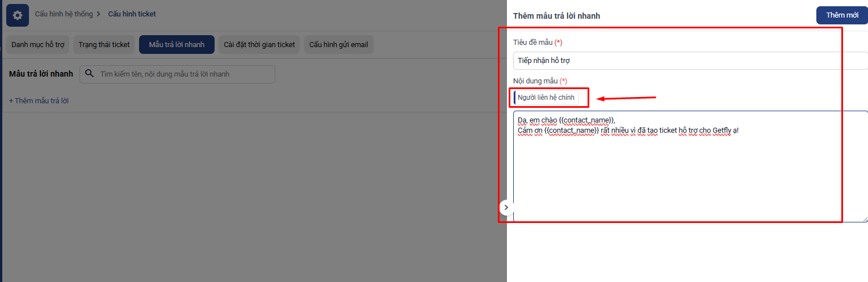
Task: Switch to Danh mục hỗ trợ tab
Action: (37, 44)
